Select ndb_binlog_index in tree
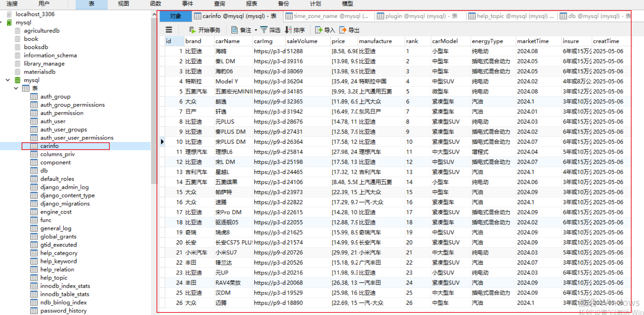Image resolution: width=644 pixels, height=315 pixels. (64, 302)
